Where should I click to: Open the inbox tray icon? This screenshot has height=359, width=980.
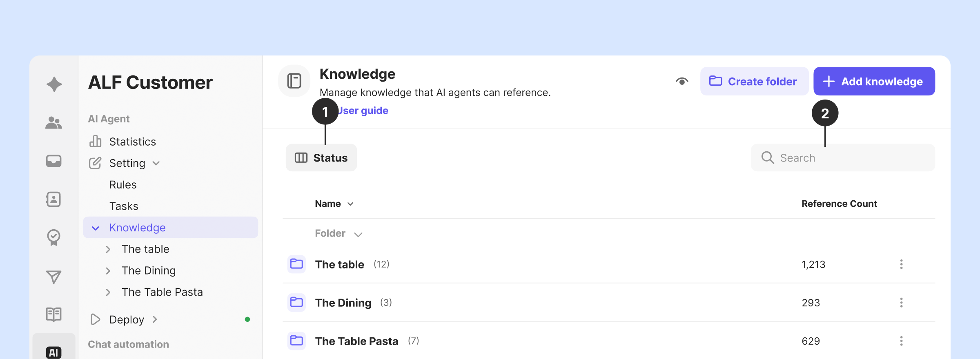pos(54,161)
